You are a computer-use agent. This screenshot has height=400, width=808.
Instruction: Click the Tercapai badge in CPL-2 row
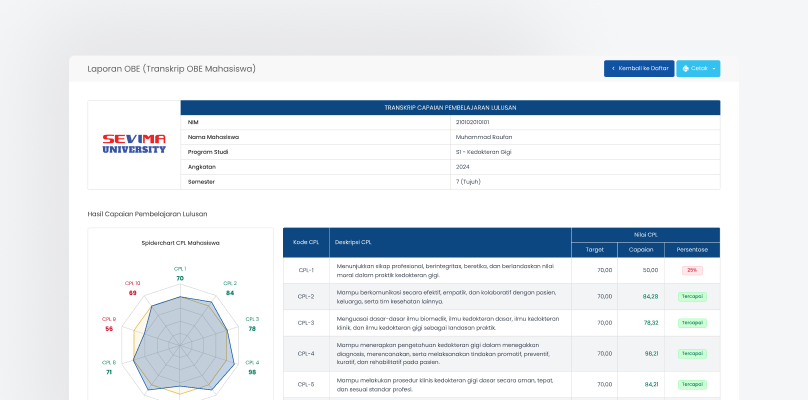692,297
